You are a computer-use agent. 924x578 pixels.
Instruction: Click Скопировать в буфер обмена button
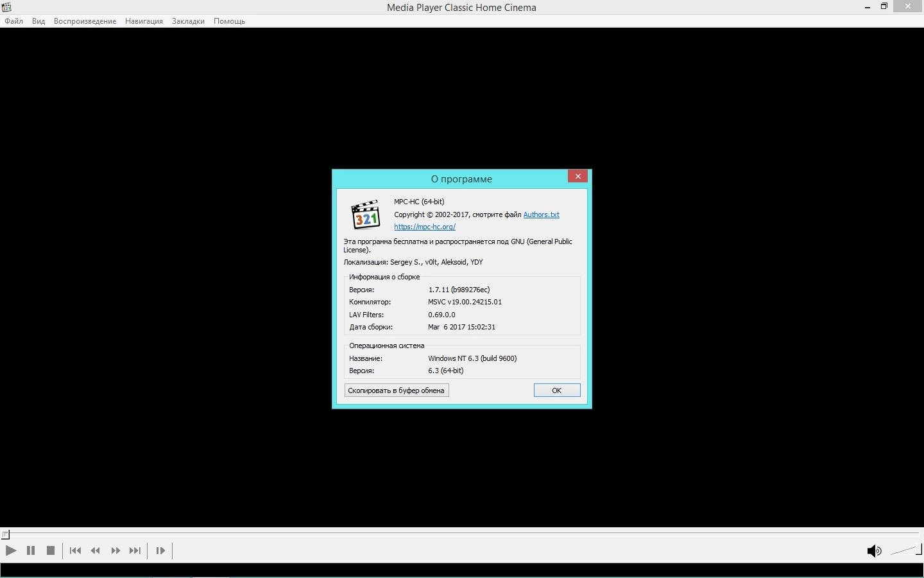coord(397,390)
